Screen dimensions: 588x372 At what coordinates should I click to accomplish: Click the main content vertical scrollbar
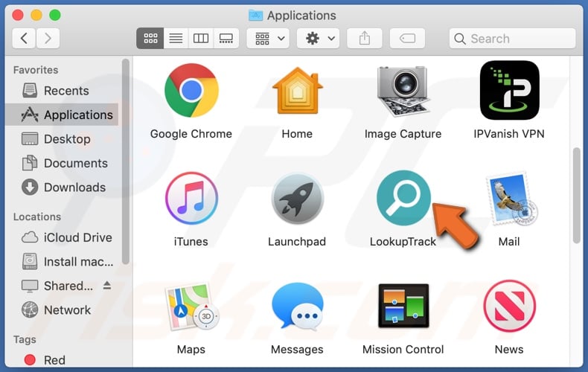(576, 196)
